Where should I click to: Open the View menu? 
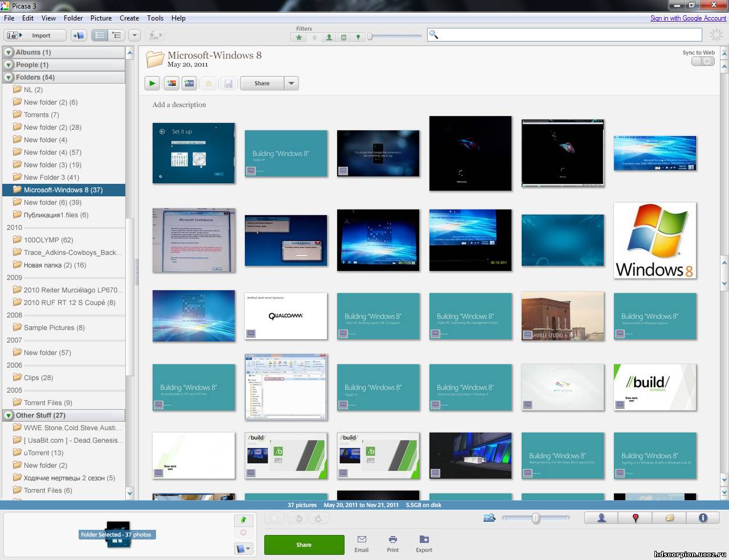click(x=49, y=18)
